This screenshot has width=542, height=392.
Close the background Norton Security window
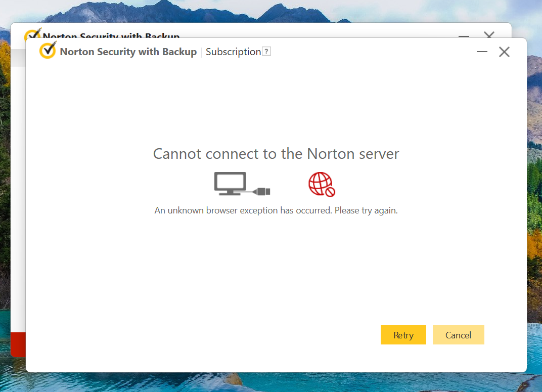[x=489, y=34]
